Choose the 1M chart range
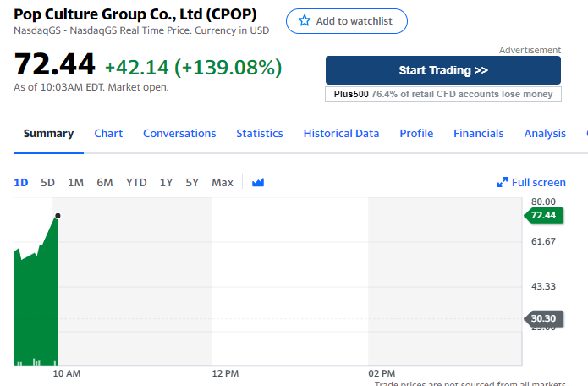The image size is (588, 386). (x=75, y=183)
